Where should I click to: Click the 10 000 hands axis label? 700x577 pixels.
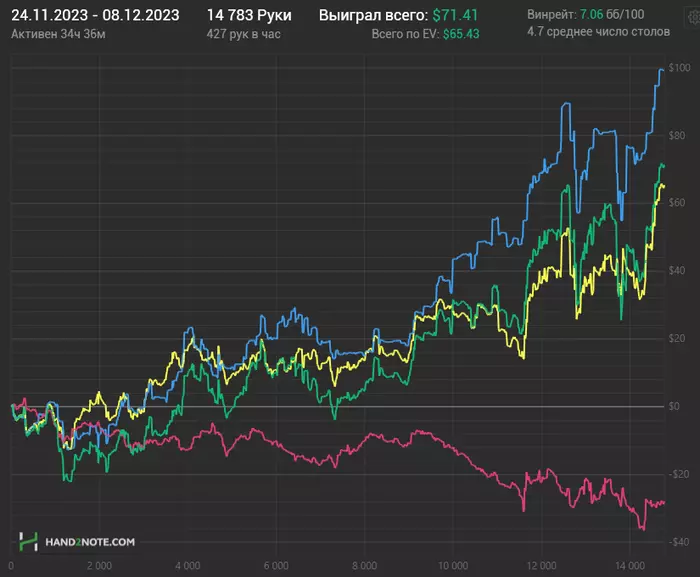click(x=453, y=566)
